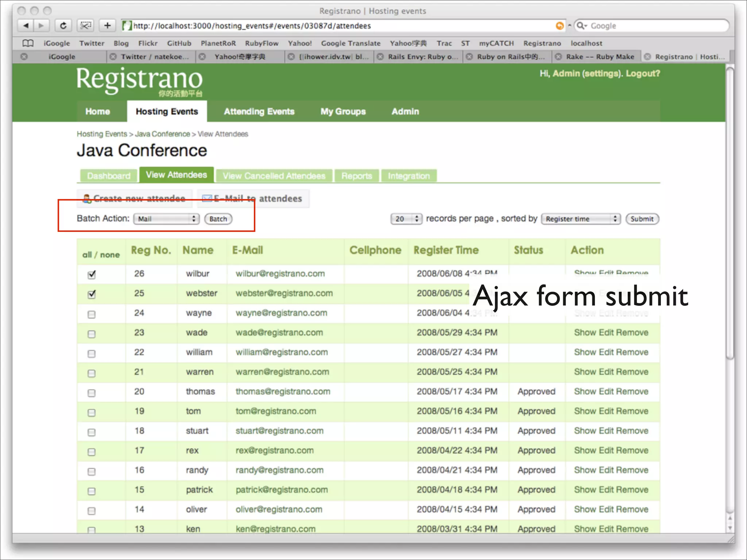The width and height of the screenshot is (747, 560).
Task: Open the bookmarks book icon
Action: coord(28,43)
